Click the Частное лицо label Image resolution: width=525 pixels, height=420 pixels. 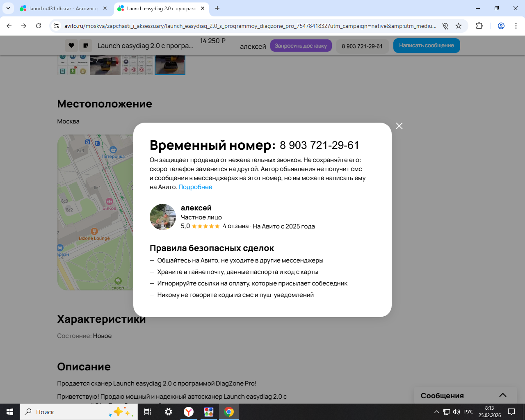point(201,217)
